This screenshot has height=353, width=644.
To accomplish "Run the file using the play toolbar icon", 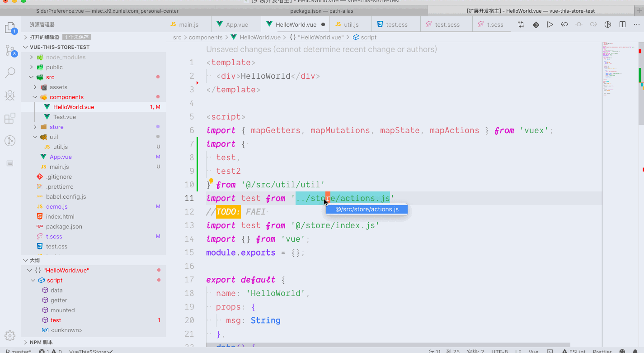I will 550,25.
